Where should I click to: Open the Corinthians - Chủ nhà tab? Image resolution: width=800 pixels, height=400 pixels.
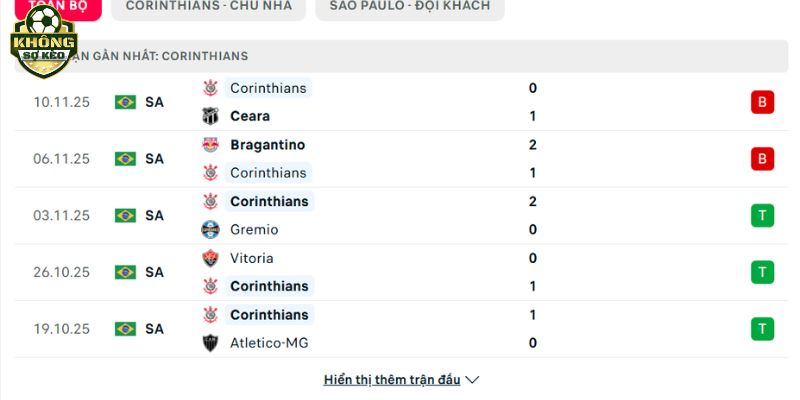(x=209, y=6)
